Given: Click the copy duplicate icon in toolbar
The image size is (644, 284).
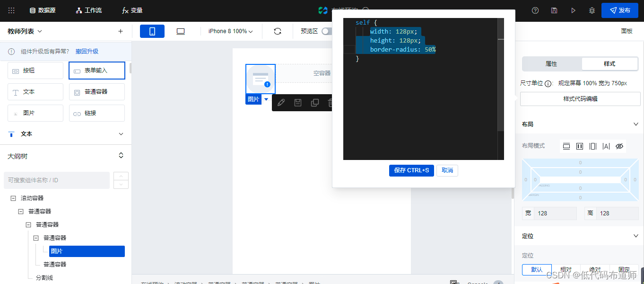Looking at the screenshot, I should coord(315,103).
